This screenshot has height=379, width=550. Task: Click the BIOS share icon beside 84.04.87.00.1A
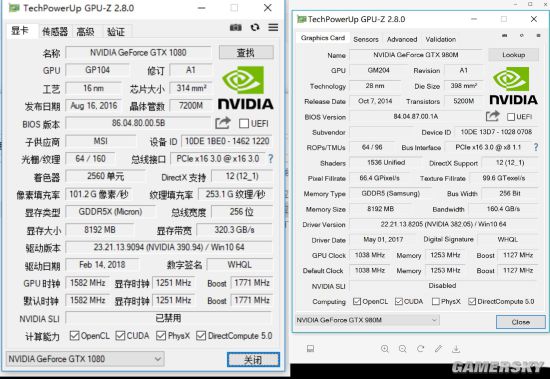pos(492,116)
